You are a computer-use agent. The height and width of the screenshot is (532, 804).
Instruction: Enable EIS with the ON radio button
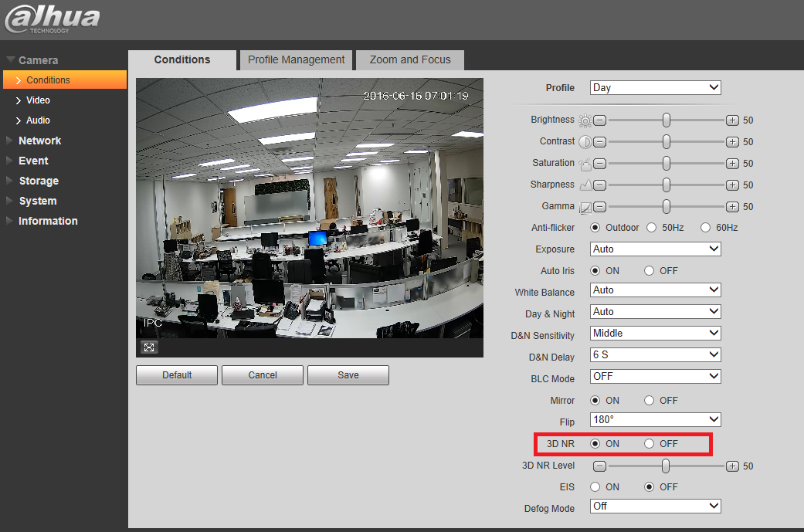[595, 487]
